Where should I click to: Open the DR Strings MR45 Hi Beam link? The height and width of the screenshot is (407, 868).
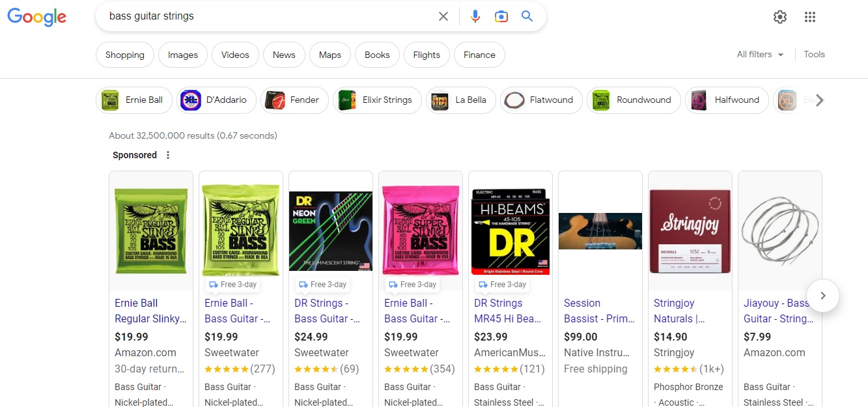(508, 311)
